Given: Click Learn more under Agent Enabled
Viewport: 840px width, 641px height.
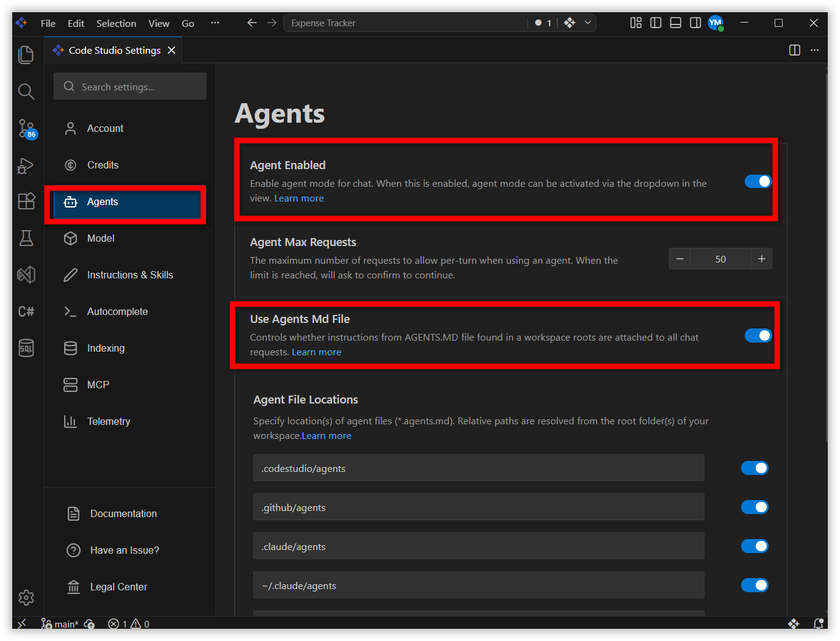Looking at the screenshot, I should click(x=299, y=198).
